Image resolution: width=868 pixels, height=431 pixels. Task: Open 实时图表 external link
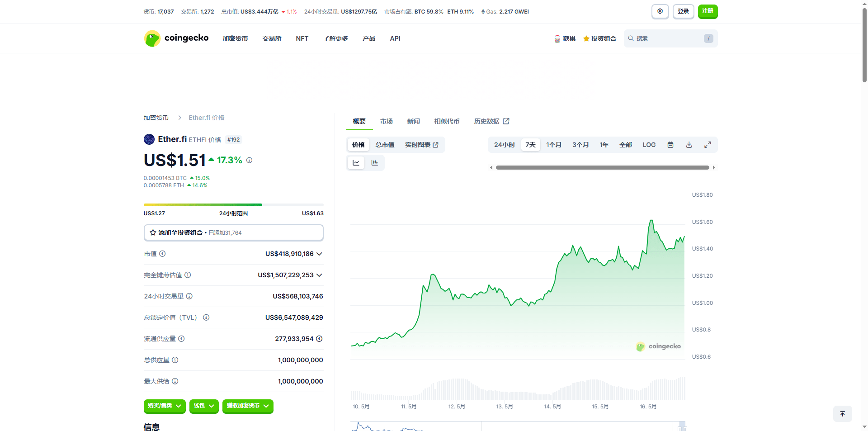tap(422, 145)
